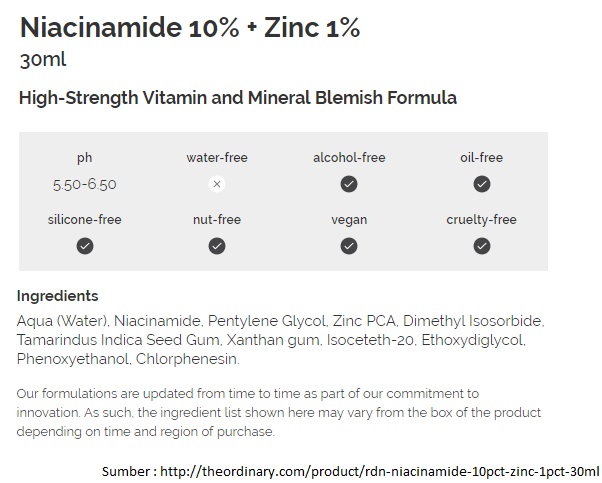Click the vegan checkmark icon

[x=349, y=246]
